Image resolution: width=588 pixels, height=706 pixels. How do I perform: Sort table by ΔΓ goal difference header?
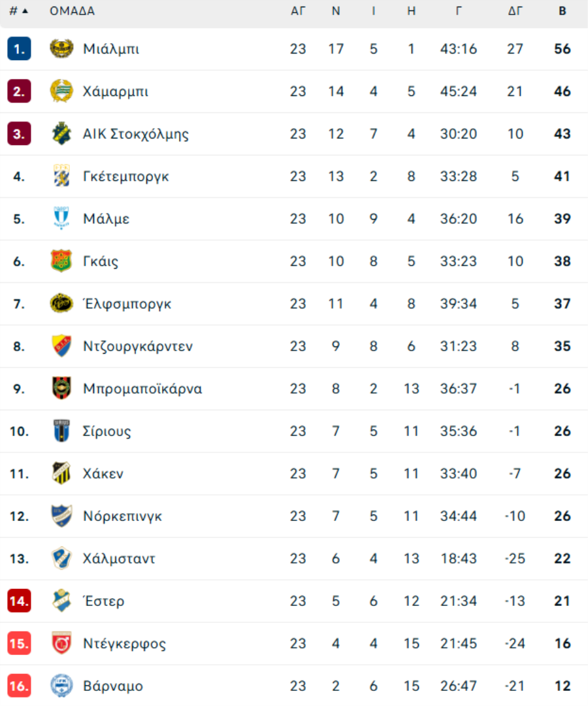point(515,11)
